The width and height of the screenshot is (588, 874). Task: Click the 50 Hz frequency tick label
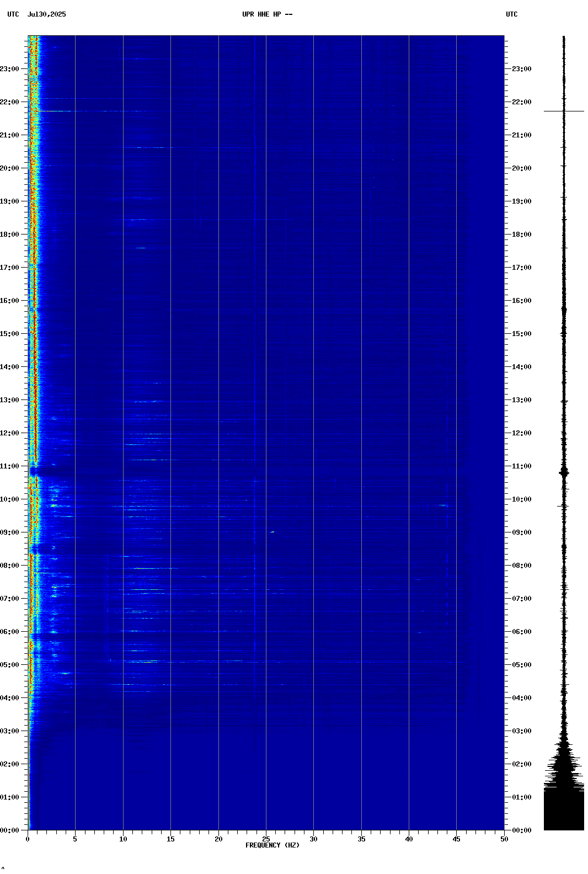[504, 839]
